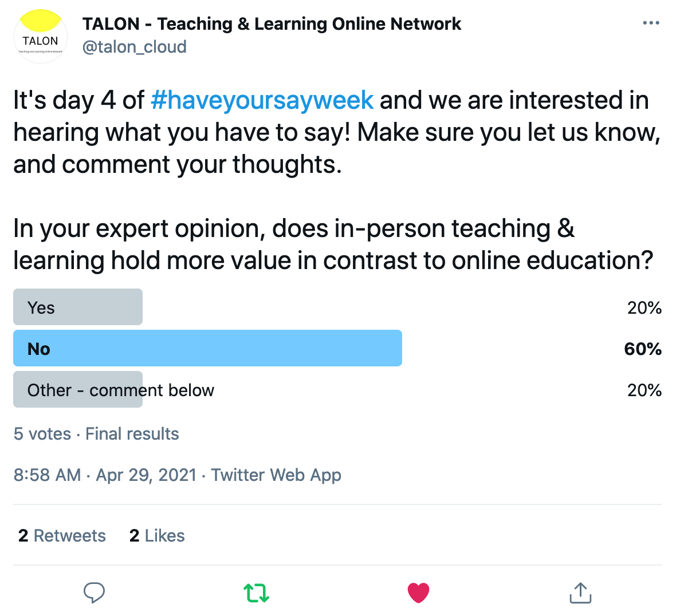Click the 60% result for No

click(x=642, y=349)
